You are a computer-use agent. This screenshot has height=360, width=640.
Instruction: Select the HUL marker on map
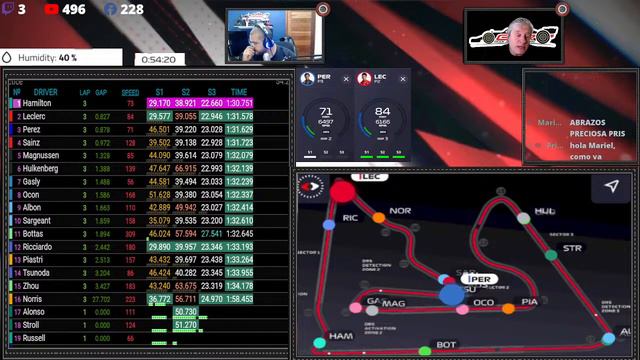click(524, 218)
